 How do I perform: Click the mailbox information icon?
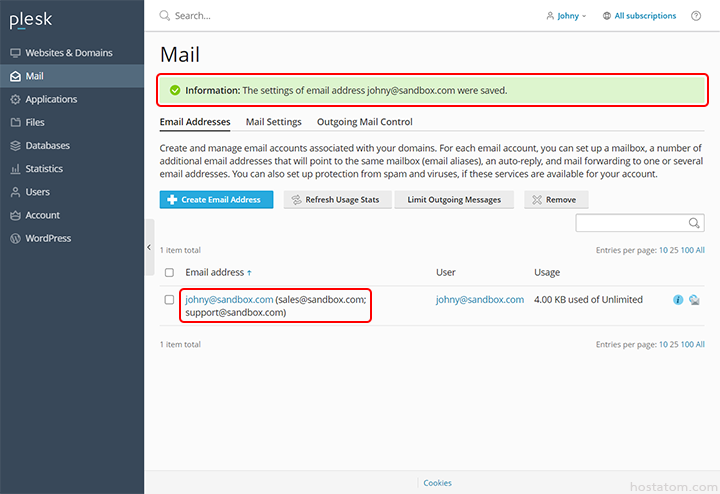678,300
